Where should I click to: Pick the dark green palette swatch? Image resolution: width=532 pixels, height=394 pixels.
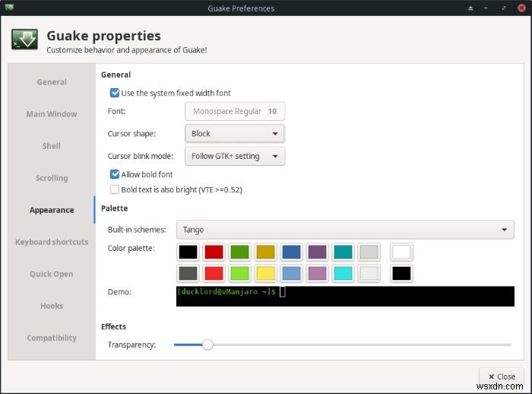pyautogui.click(x=239, y=252)
